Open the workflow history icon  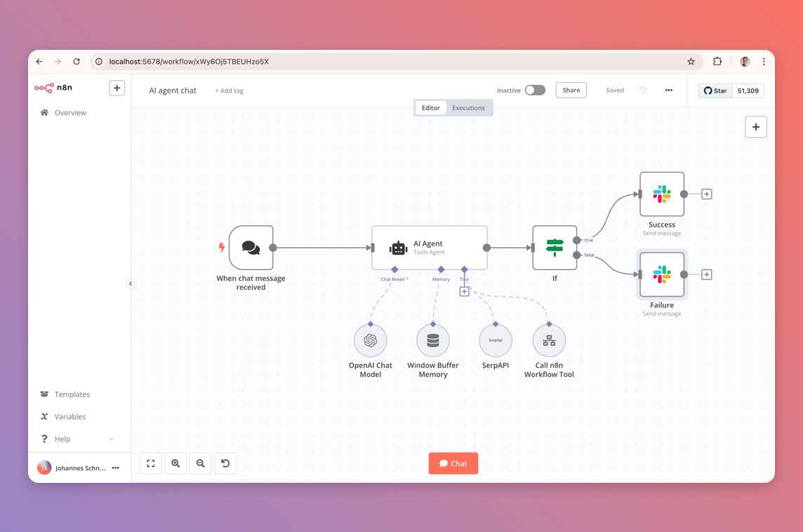[643, 90]
